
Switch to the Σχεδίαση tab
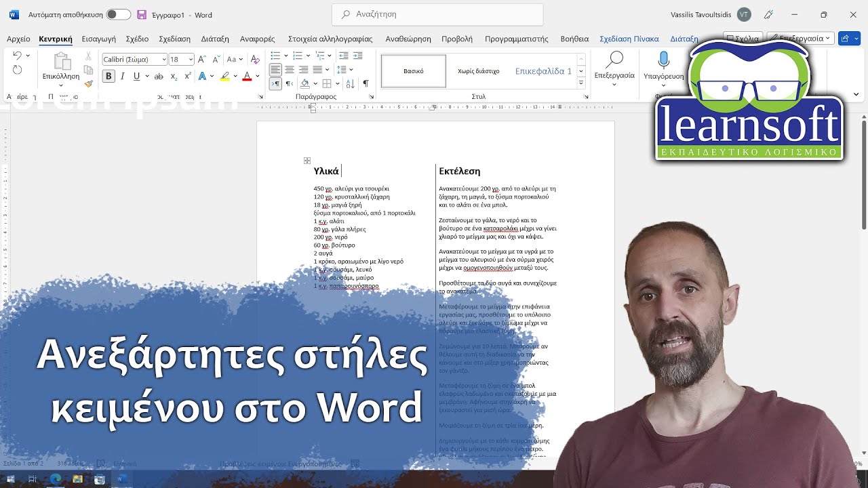[x=174, y=39]
